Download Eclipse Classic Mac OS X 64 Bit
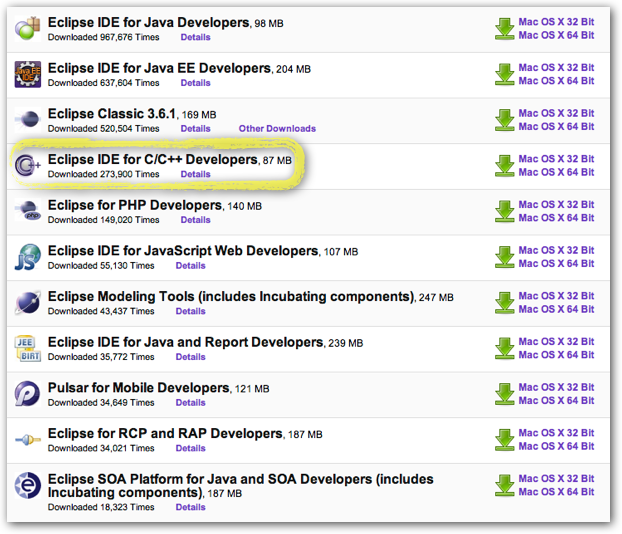Image resolution: width=622 pixels, height=534 pixels. click(556, 127)
